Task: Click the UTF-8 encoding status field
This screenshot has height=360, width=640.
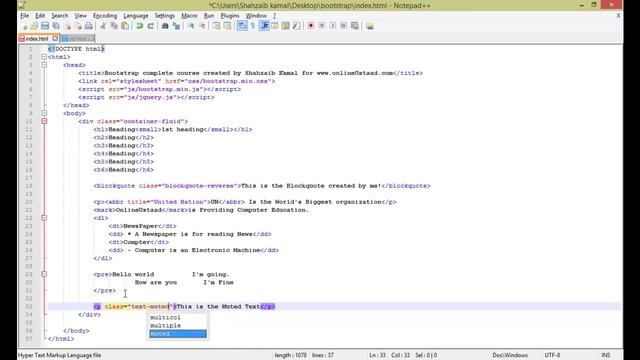Action: click(552, 355)
